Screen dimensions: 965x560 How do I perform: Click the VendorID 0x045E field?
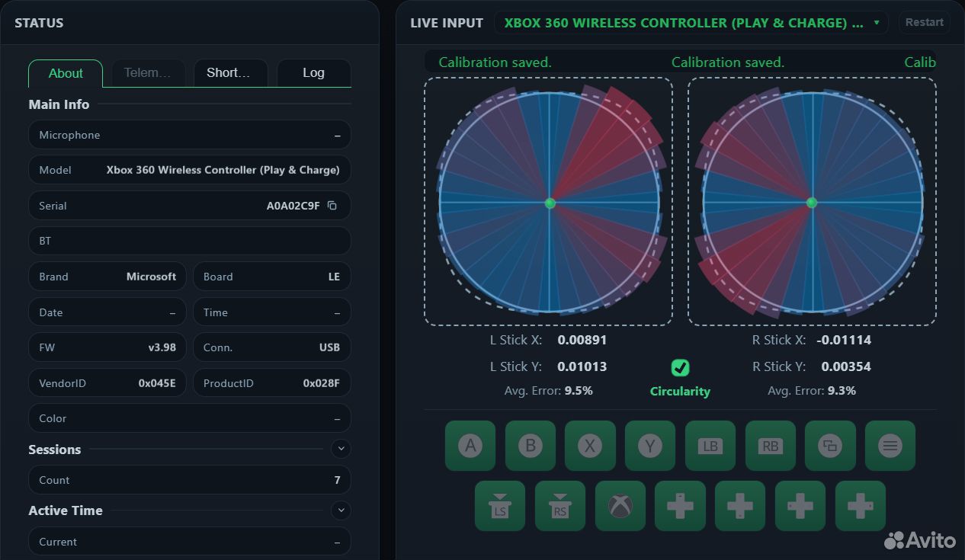click(x=107, y=383)
